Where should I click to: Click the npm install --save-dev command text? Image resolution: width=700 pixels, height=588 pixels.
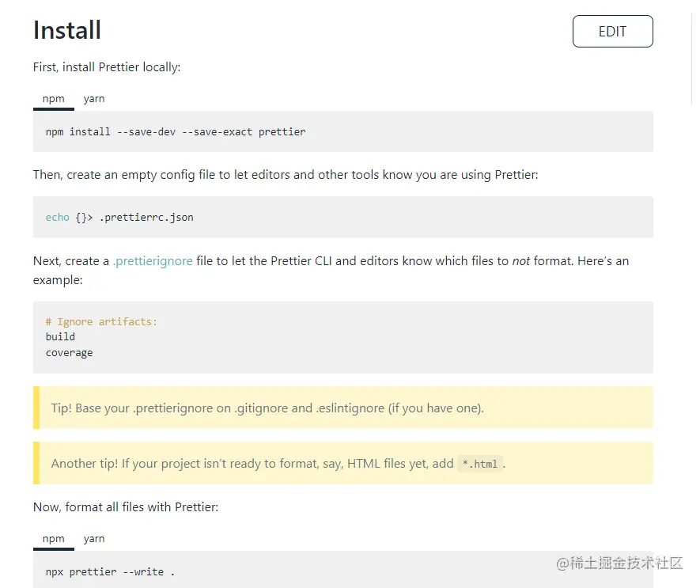point(176,132)
